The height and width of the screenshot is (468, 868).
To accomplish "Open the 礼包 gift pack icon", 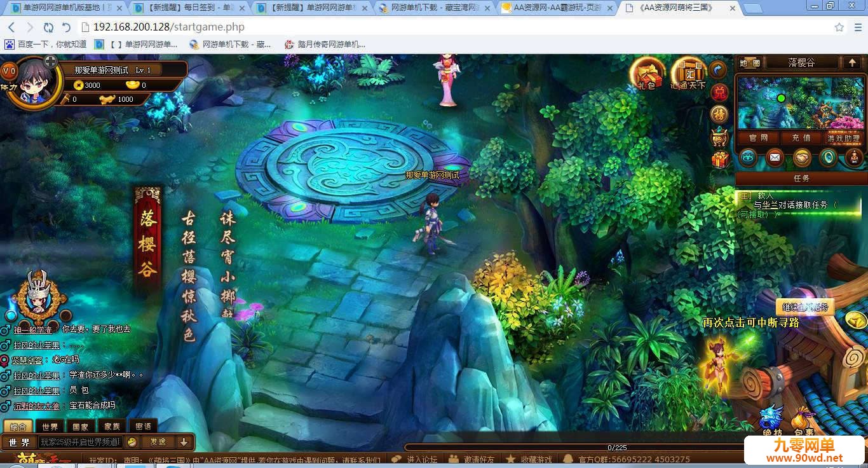I will 647,74.
